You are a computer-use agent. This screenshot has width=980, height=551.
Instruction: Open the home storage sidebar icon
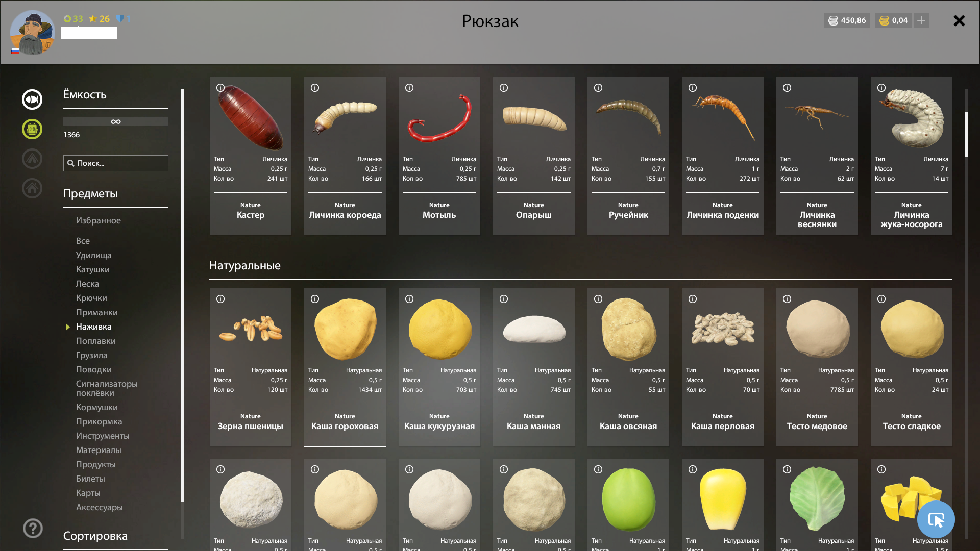click(x=32, y=188)
